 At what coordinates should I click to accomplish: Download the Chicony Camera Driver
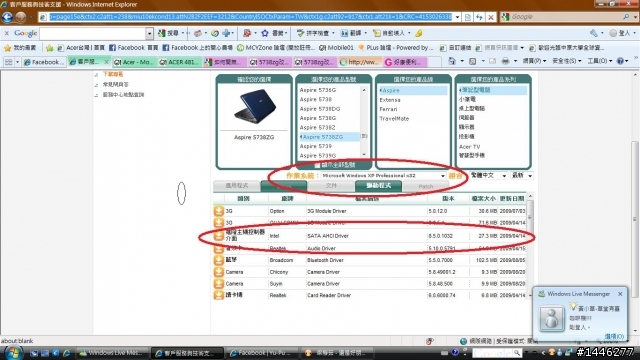point(218,272)
